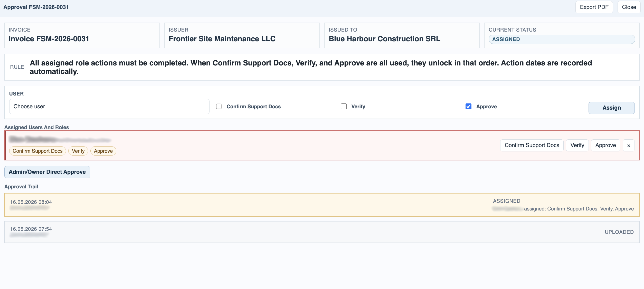The width and height of the screenshot is (644, 289).
Task: Click the Approve action button in assigned row
Action: [x=605, y=145]
